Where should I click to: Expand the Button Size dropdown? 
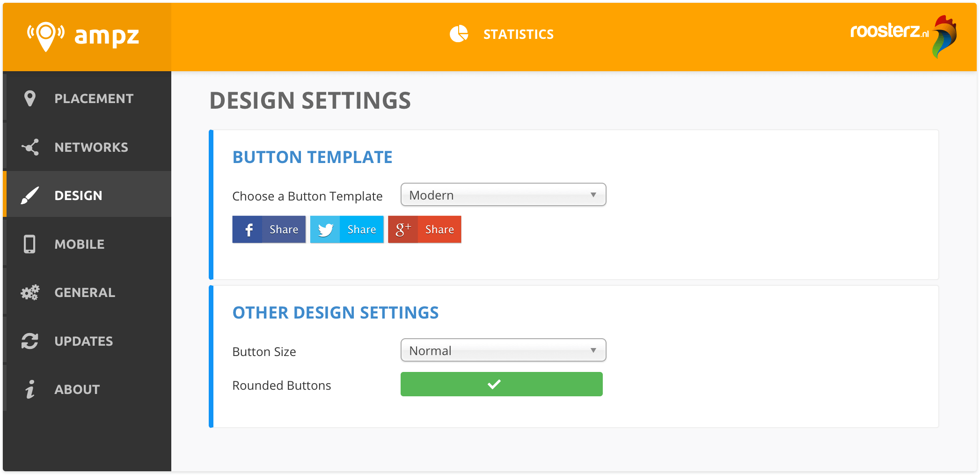(503, 350)
